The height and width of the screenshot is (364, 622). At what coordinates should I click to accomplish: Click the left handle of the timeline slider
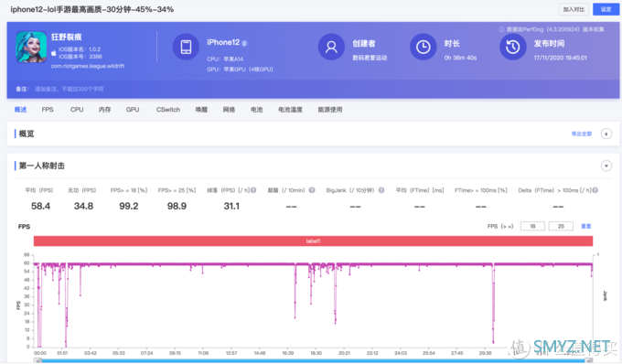(38, 361)
